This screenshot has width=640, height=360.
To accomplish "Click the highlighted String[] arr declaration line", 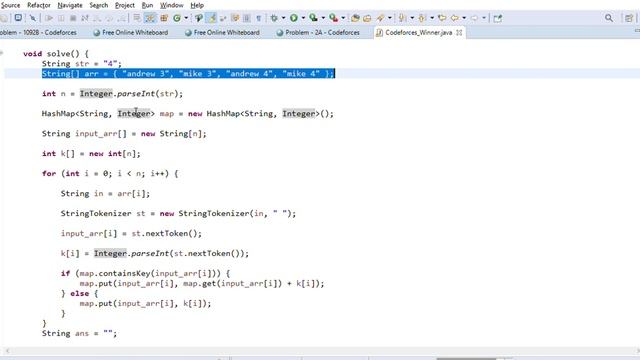I will 188,73.
